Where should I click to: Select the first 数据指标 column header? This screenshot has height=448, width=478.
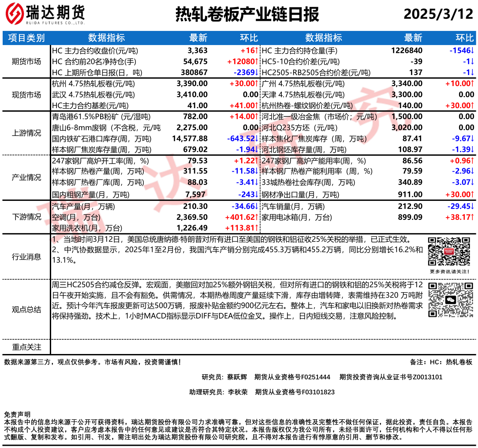pos(106,38)
